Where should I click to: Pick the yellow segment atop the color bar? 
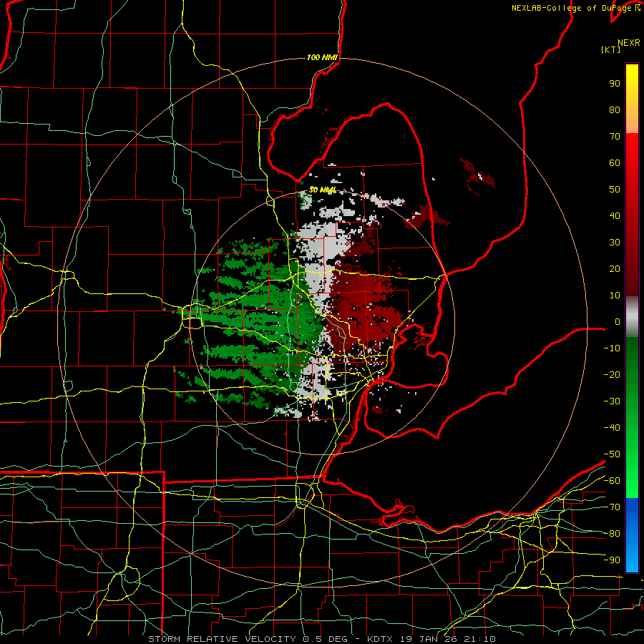(x=632, y=99)
